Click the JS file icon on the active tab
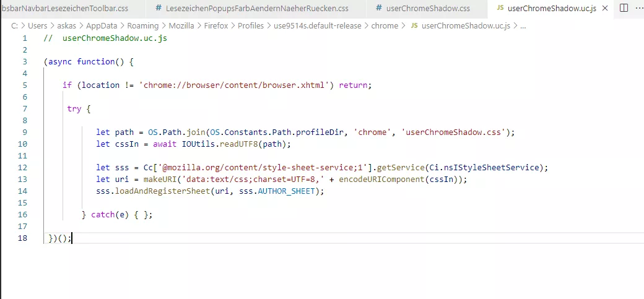Image resolution: width=644 pixels, height=299 pixels. click(500, 8)
